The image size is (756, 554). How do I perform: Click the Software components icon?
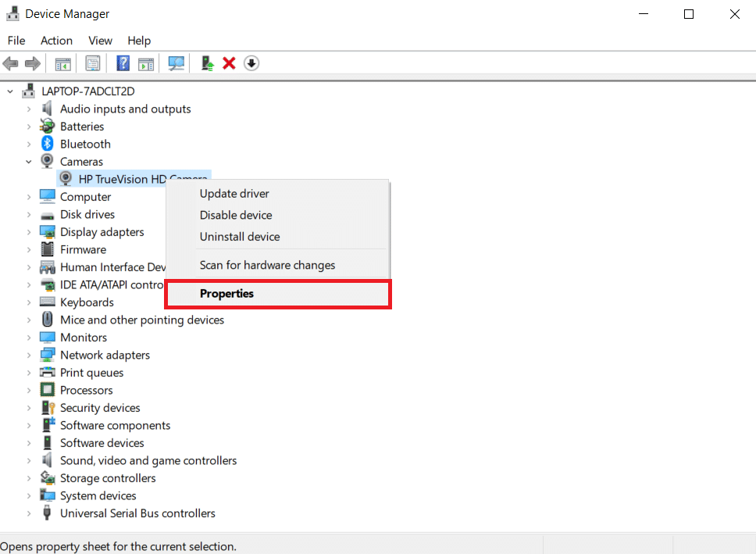pyautogui.click(x=48, y=424)
